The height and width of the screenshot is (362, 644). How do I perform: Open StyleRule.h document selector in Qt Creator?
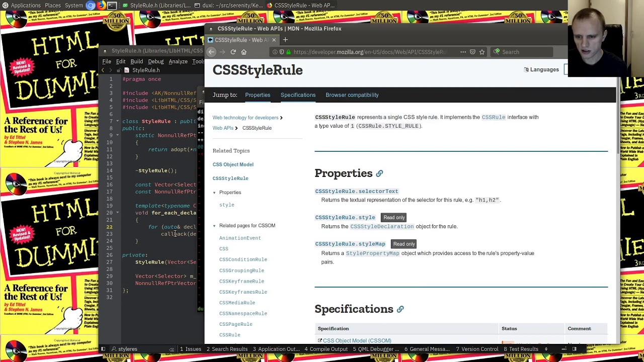coord(146,70)
